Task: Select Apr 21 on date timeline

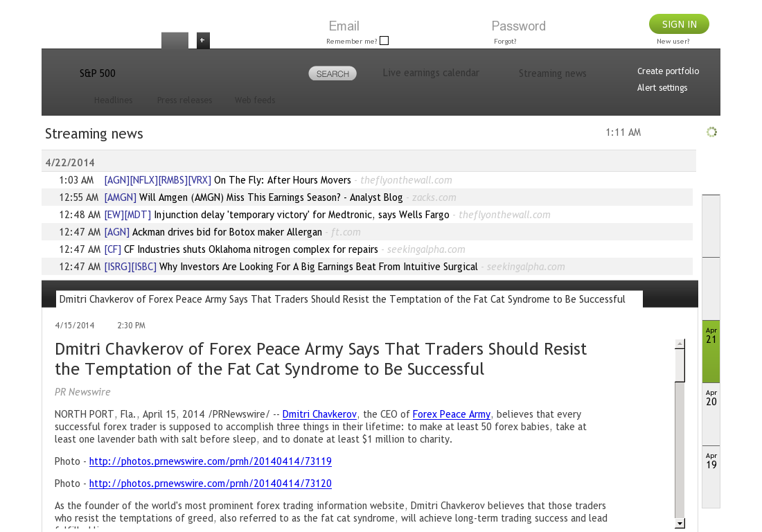Action: (711, 351)
